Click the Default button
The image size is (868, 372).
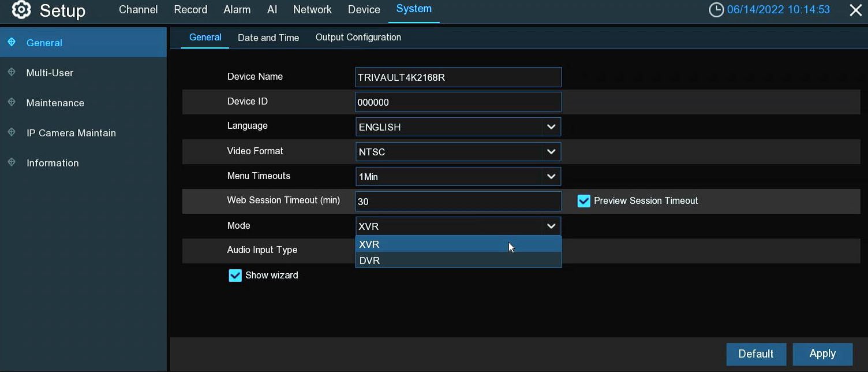click(x=755, y=354)
